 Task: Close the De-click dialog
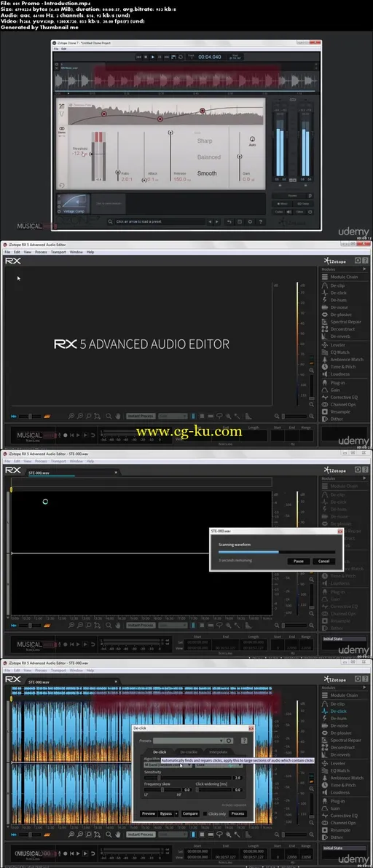click(x=251, y=728)
